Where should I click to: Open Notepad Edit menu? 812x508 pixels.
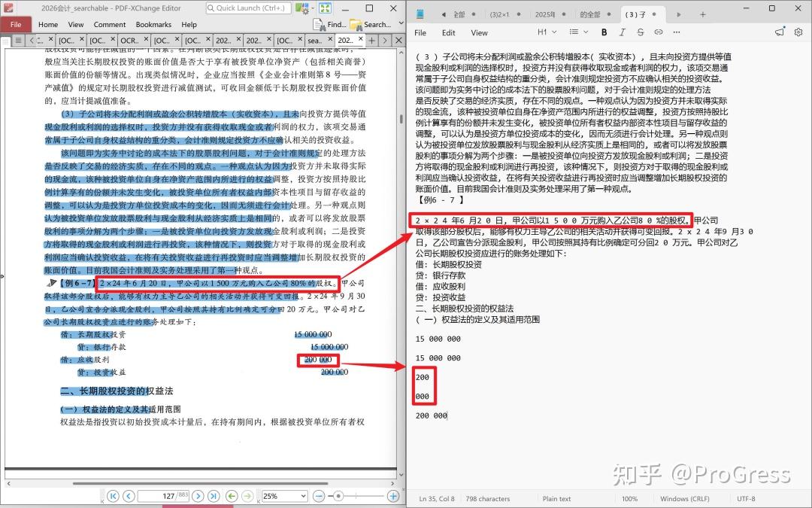(448, 32)
